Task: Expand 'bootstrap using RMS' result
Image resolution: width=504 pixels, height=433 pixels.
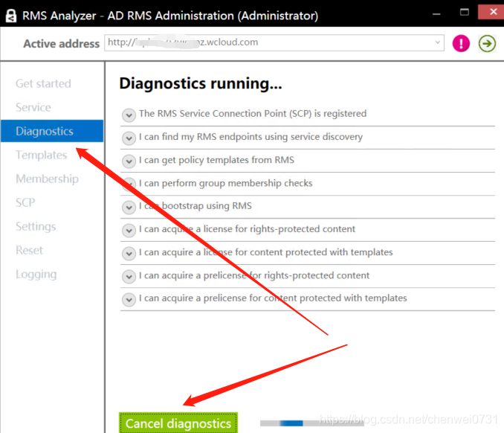Action: coord(129,207)
